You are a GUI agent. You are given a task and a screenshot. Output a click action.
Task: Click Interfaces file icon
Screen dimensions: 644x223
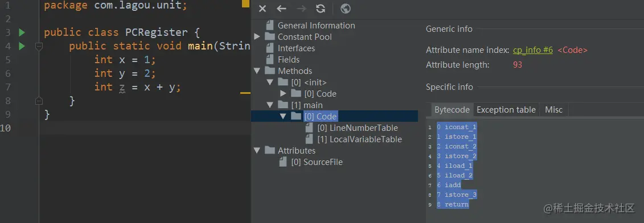(270, 48)
